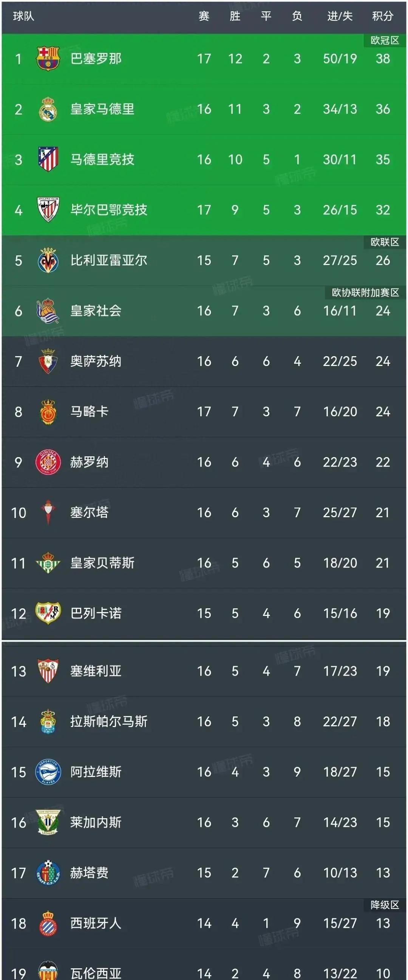Click the 积分 column header
This screenshot has height=980, width=408.
[x=383, y=16]
